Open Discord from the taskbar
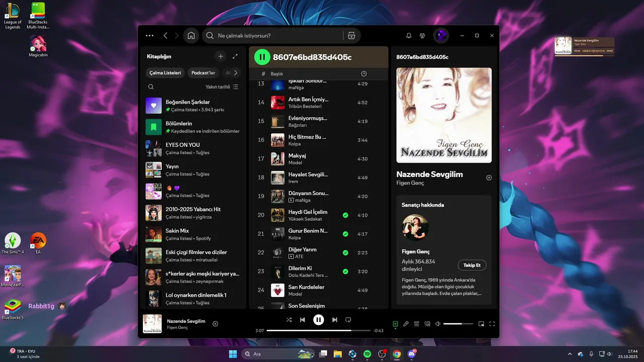 (412, 354)
